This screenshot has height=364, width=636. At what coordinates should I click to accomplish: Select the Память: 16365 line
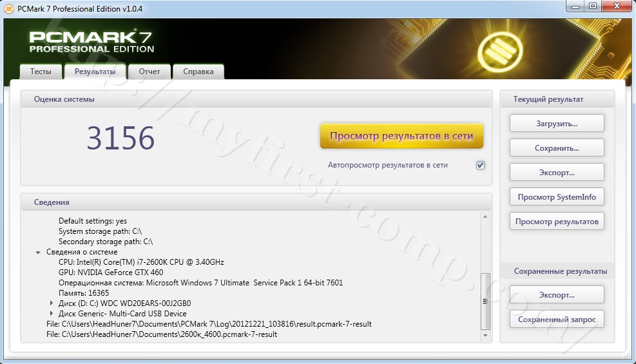pyautogui.click(x=84, y=292)
